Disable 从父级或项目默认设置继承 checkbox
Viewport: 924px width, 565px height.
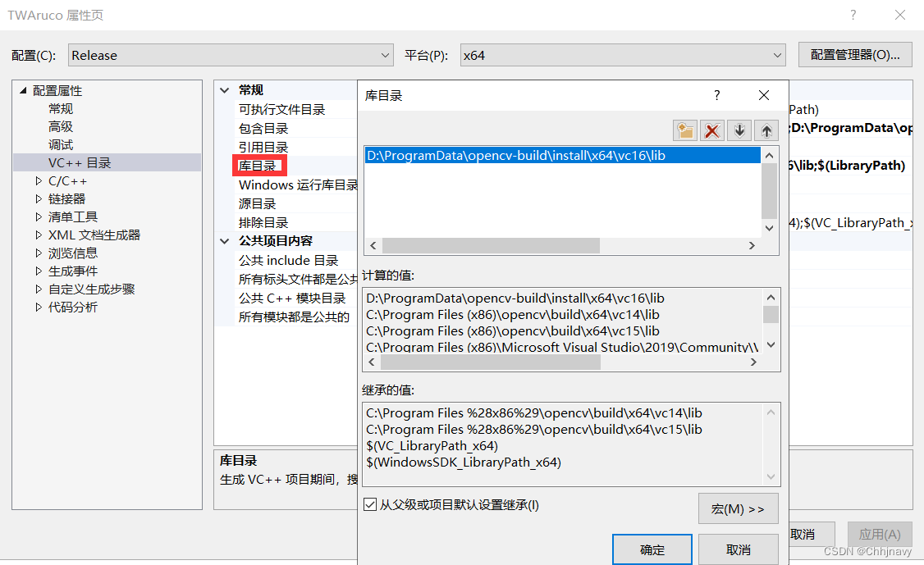369,506
